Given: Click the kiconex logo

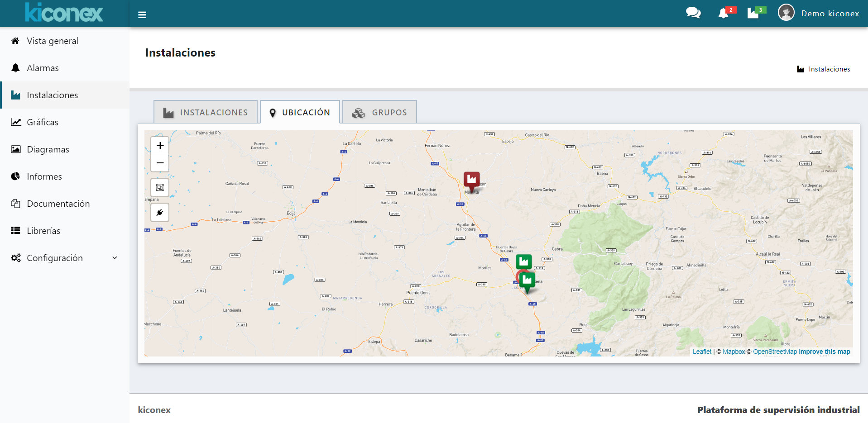Looking at the screenshot, I should pyautogui.click(x=64, y=13).
